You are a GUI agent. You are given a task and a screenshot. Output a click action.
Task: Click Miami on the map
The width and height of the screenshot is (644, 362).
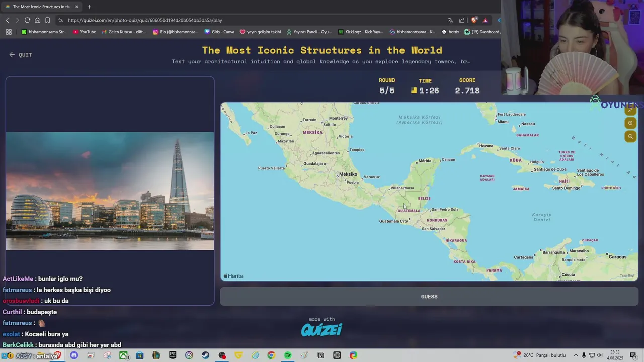(x=503, y=122)
